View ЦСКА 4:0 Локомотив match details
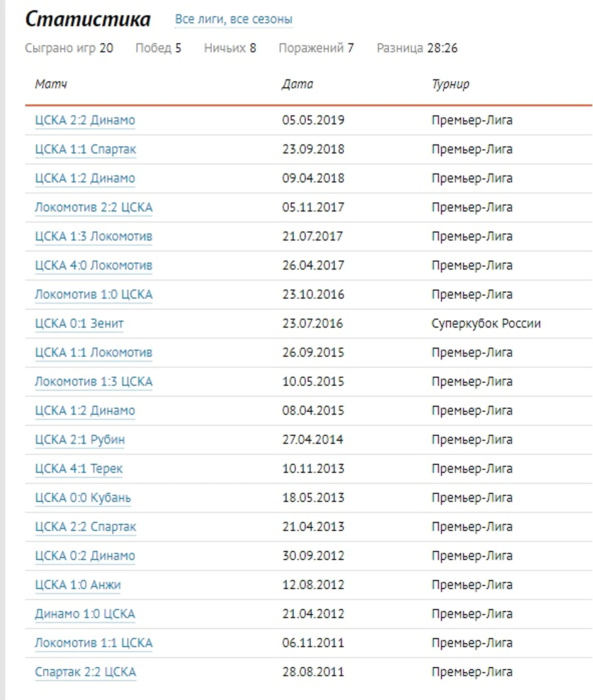The image size is (593, 700). (x=93, y=266)
